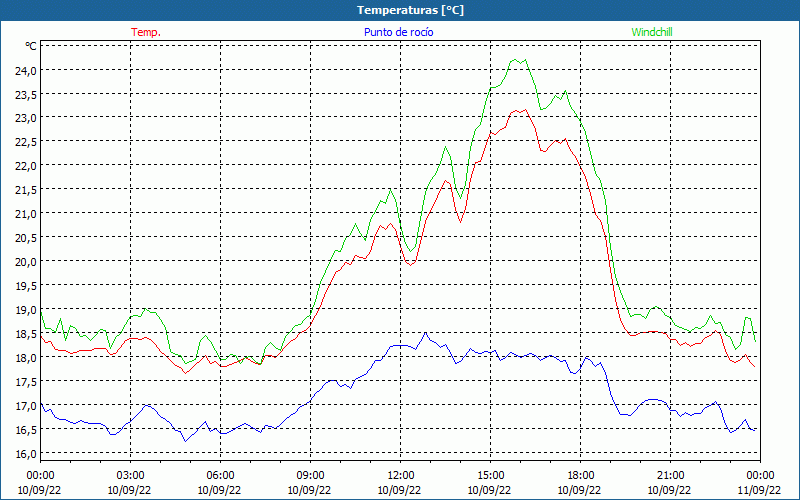Click the '21:00' time axis label
The image size is (800, 500).
[x=670, y=476]
